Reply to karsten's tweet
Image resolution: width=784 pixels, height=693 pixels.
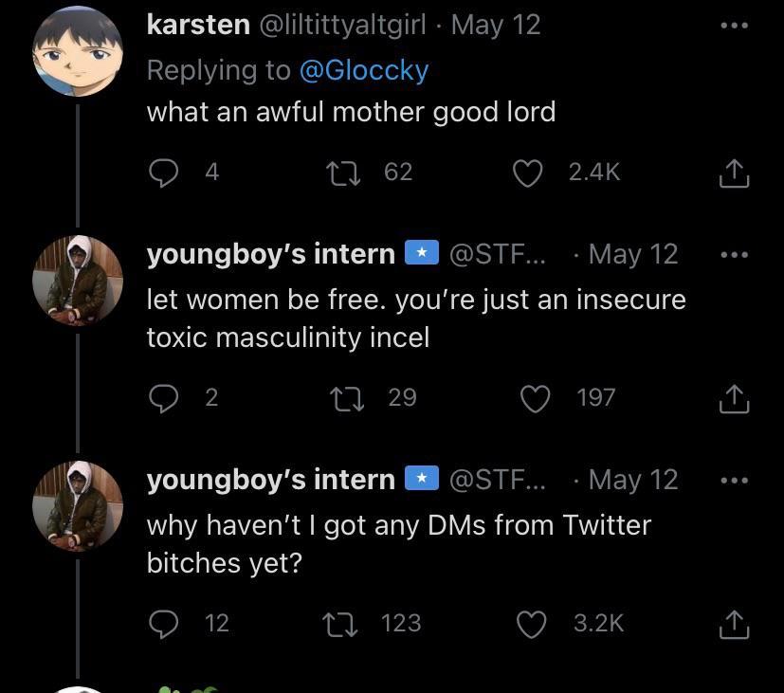(x=165, y=172)
